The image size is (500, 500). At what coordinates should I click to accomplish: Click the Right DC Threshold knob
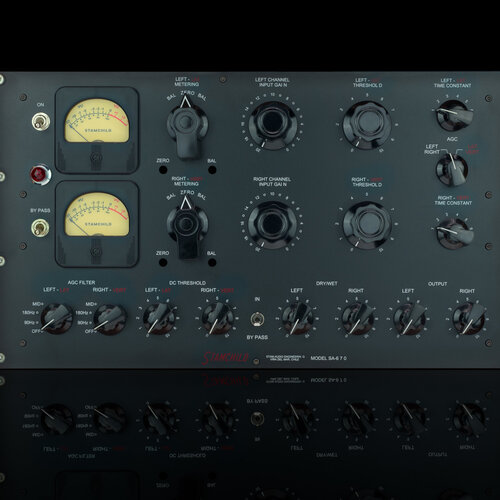click(x=218, y=318)
